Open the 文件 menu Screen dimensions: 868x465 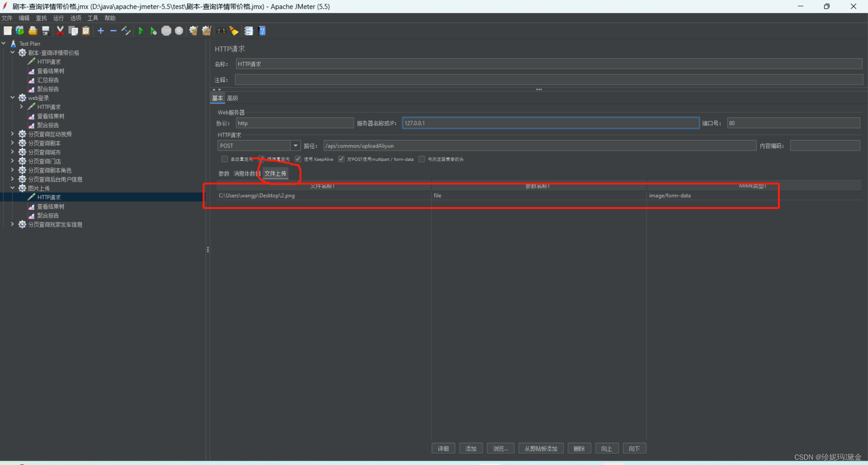click(x=7, y=18)
